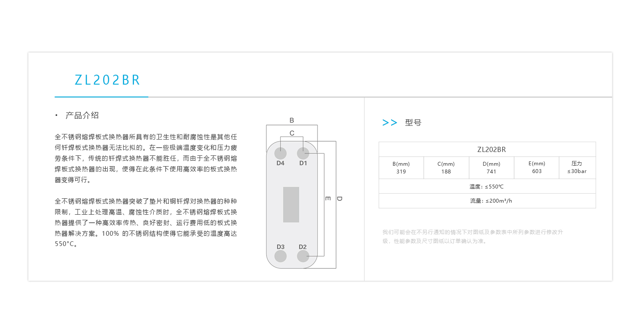Select the D(mm) 741 table cell
Image resolution: width=644 pixels, height=322 pixels.
pos(491,167)
